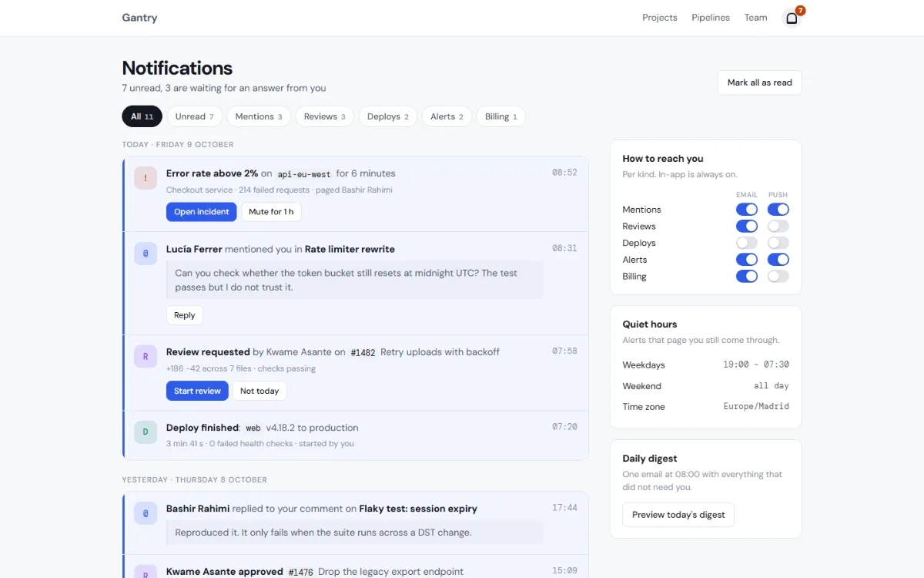The width and height of the screenshot is (924, 578).
Task: Open incident for the error rate alert
Action: tap(201, 212)
